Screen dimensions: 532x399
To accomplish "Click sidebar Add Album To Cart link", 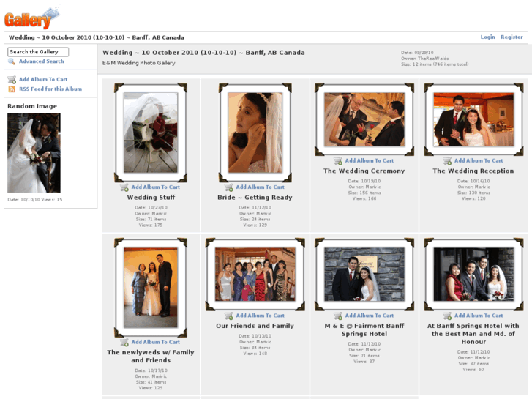I will click(43, 80).
